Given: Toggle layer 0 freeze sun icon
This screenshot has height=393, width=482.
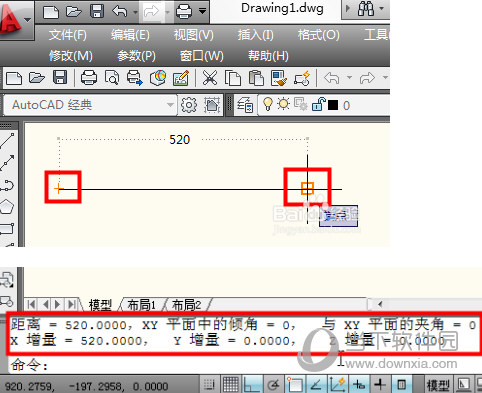Looking at the screenshot, I should tap(284, 104).
